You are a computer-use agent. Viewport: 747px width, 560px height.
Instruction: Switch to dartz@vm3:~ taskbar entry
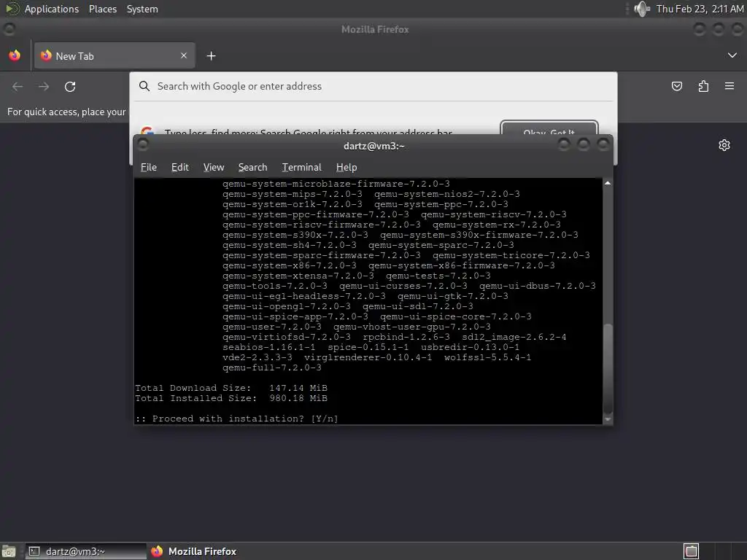click(86, 551)
